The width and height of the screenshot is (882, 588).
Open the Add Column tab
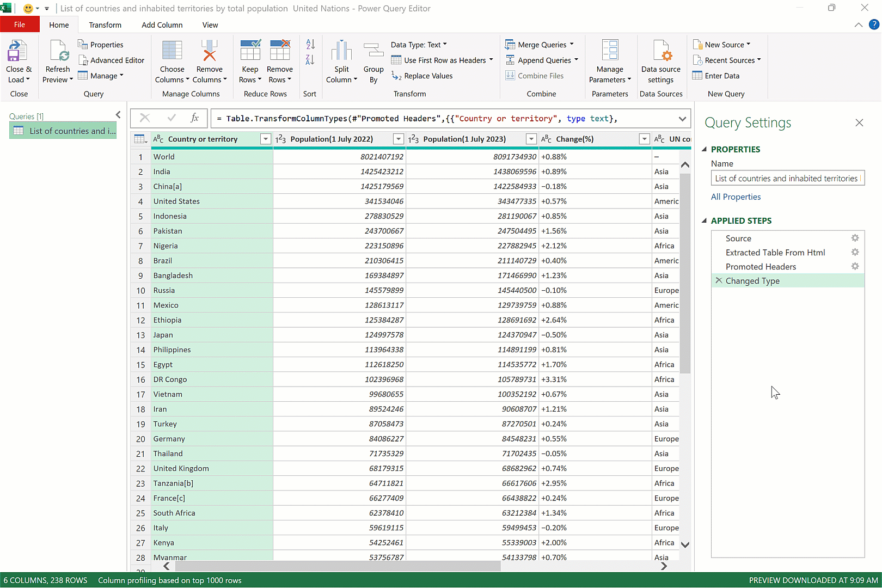[x=162, y=25]
